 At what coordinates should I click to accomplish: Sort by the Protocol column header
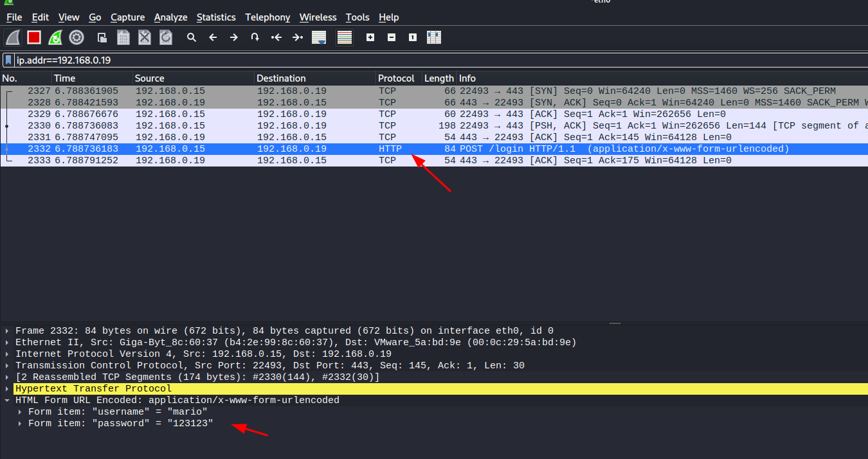(x=399, y=78)
